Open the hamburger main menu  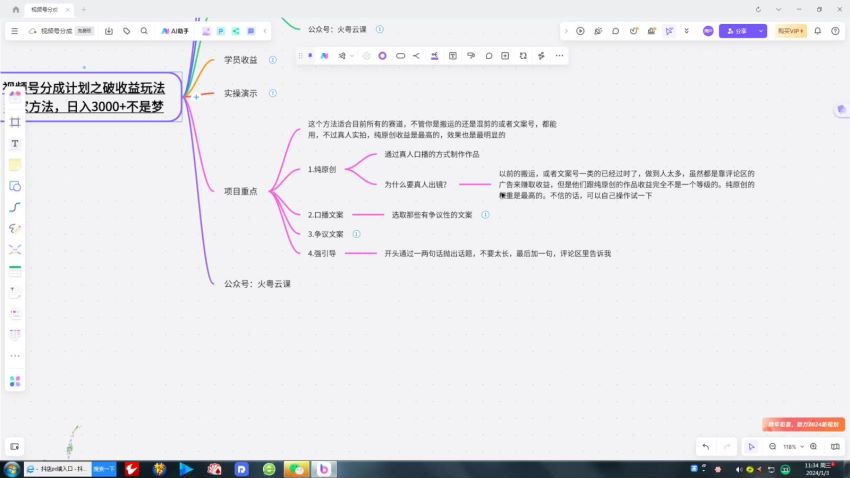tap(14, 31)
